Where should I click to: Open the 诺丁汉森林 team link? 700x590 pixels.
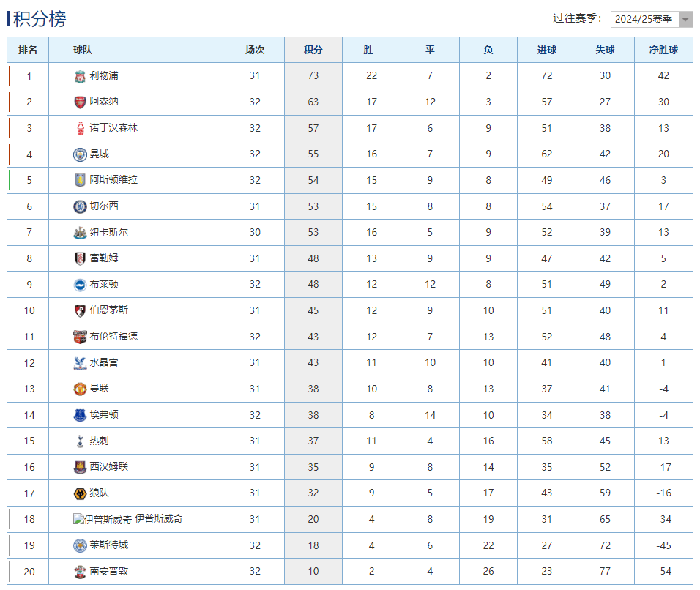[113, 128]
